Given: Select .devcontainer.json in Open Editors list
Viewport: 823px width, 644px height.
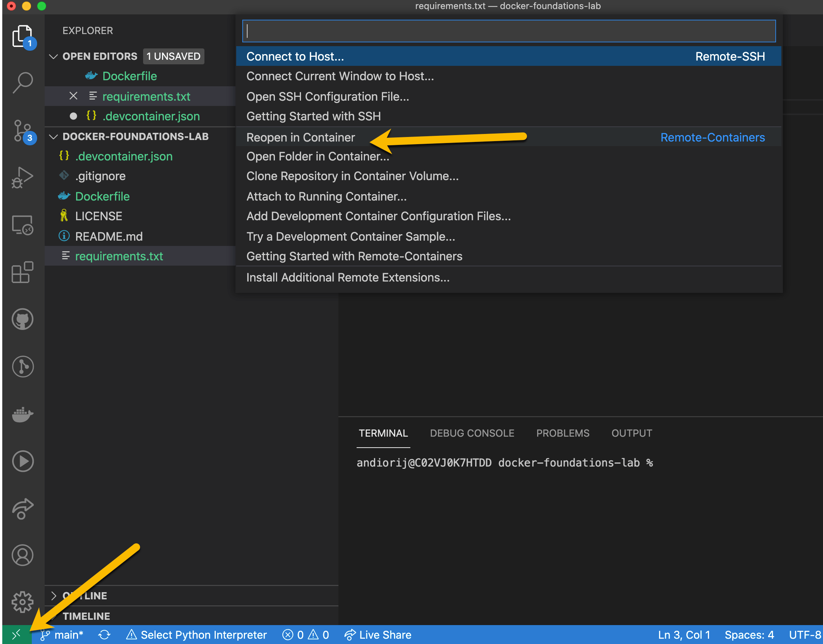Looking at the screenshot, I should pyautogui.click(x=140, y=116).
